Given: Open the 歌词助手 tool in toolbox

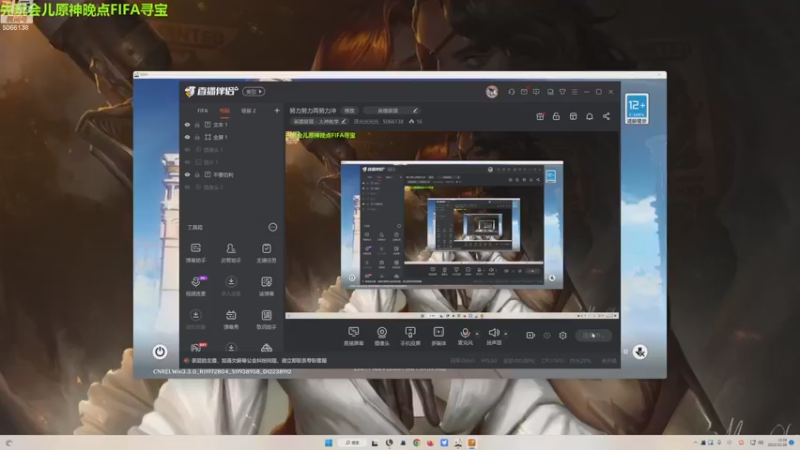Looking at the screenshot, I should click(x=266, y=319).
